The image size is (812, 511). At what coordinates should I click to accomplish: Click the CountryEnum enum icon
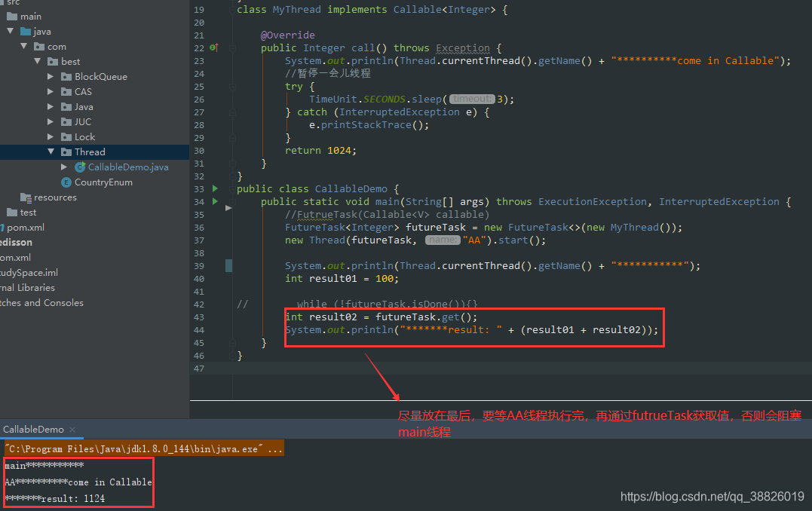coord(66,182)
